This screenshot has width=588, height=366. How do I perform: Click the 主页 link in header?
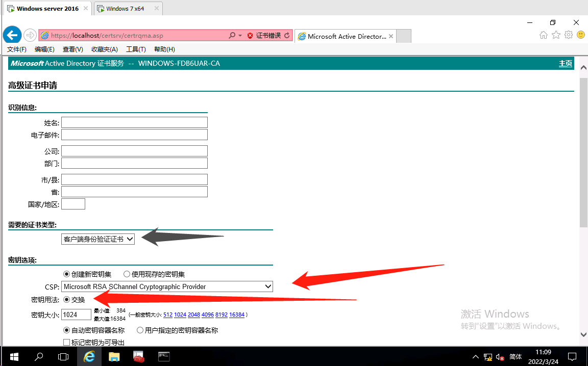click(566, 63)
